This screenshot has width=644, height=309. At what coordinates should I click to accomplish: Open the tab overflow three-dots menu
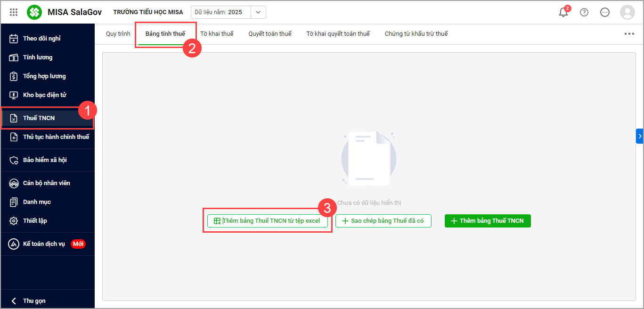click(x=629, y=34)
